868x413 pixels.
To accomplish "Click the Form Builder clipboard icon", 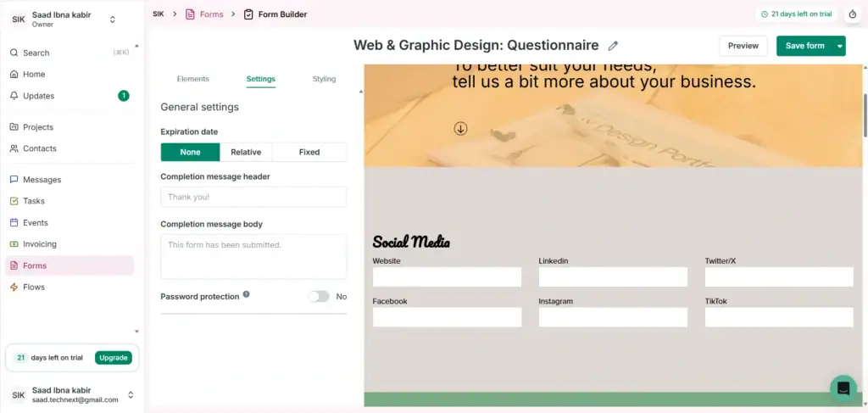I will [248, 14].
